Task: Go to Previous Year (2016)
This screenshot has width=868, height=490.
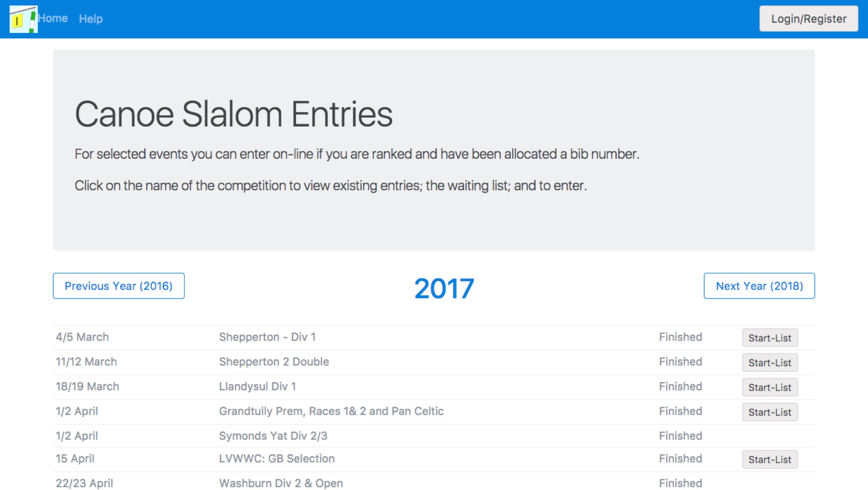Action: (119, 286)
